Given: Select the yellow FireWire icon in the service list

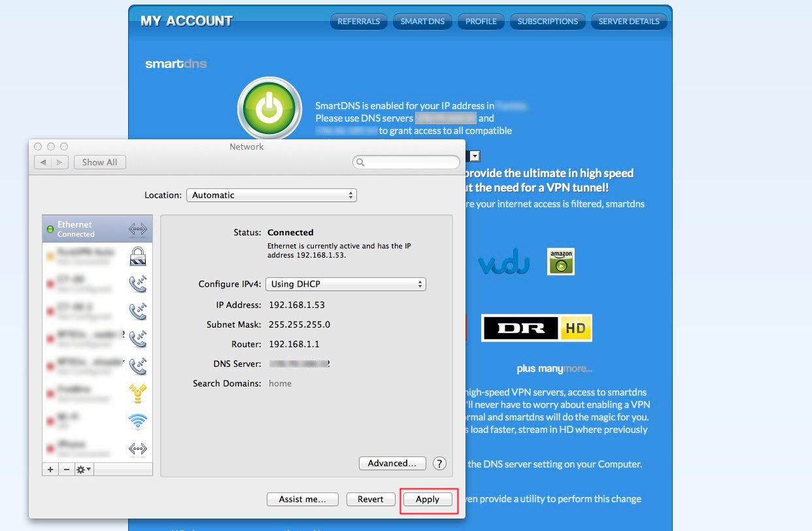Looking at the screenshot, I should point(138,393).
